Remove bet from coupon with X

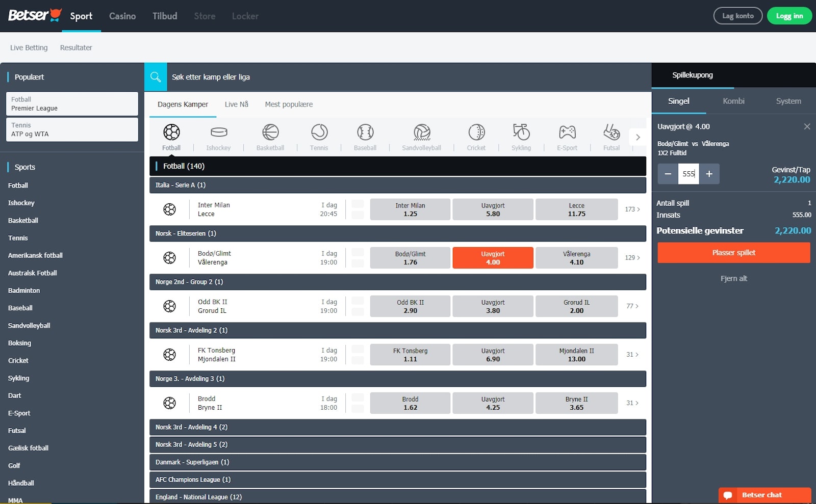(807, 126)
